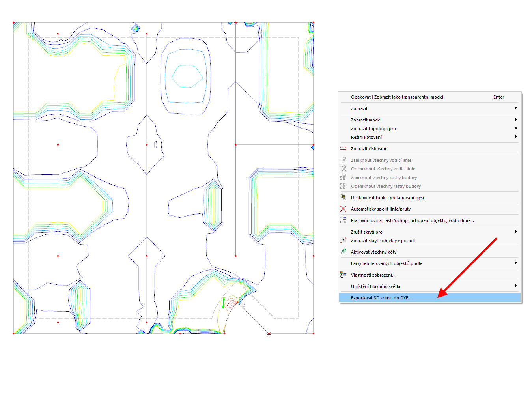Click the red X icon for Automaticky spojit linie/pruty
This screenshot has height=398, width=532.
click(x=343, y=209)
